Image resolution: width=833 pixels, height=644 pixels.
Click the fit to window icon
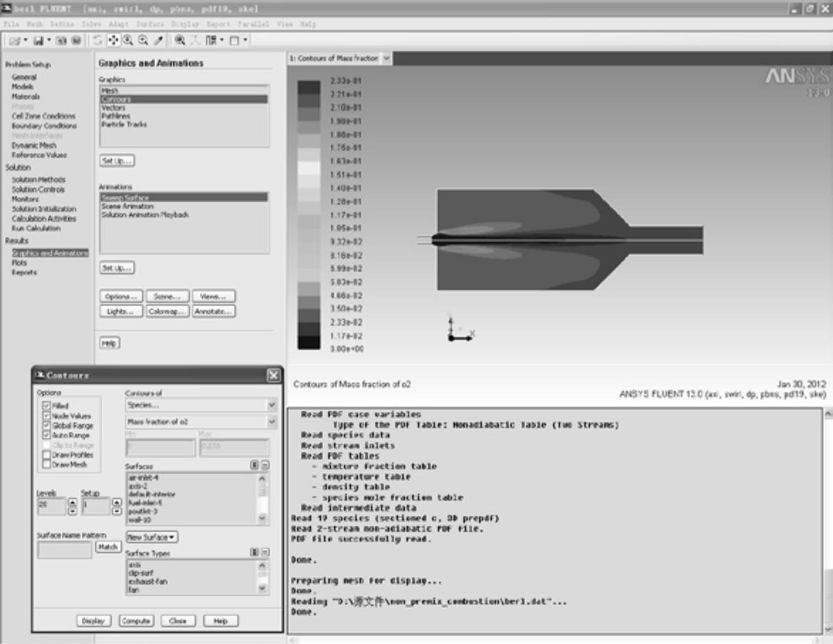tap(179, 41)
